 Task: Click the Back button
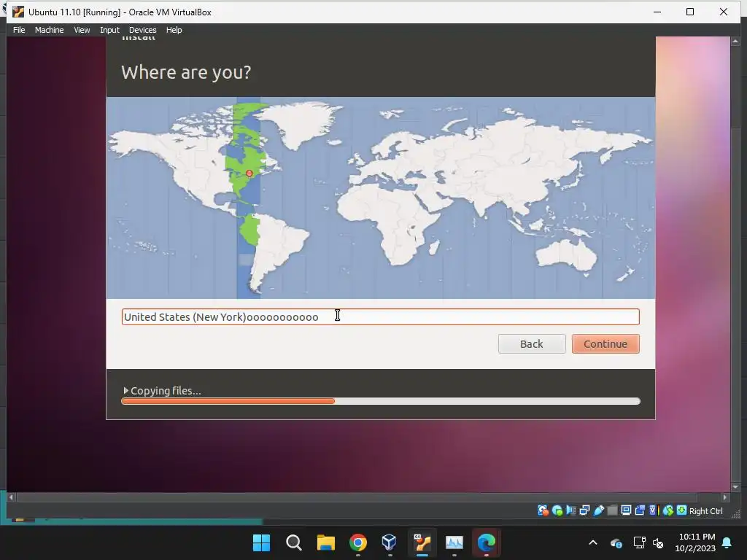pos(532,344)
